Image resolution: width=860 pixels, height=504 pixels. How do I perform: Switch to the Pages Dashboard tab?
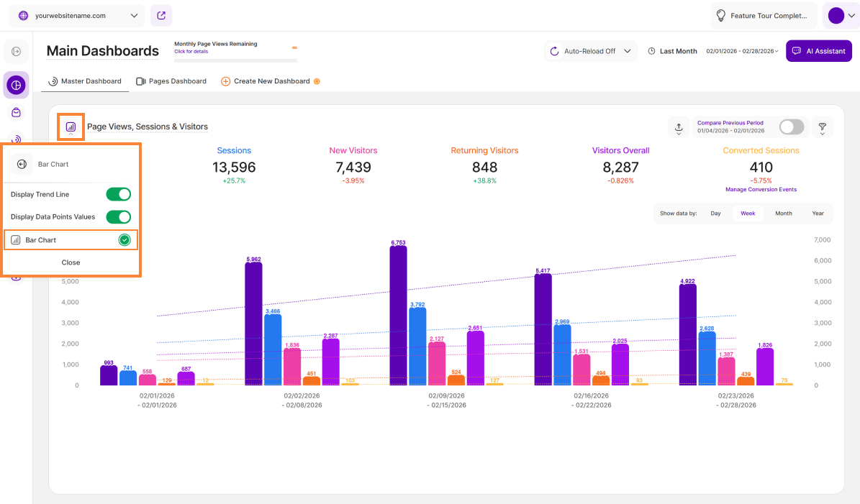(x=171, y=81)
